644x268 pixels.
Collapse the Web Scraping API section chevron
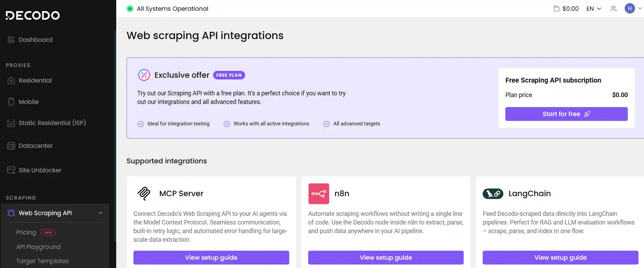coord(101,213)
